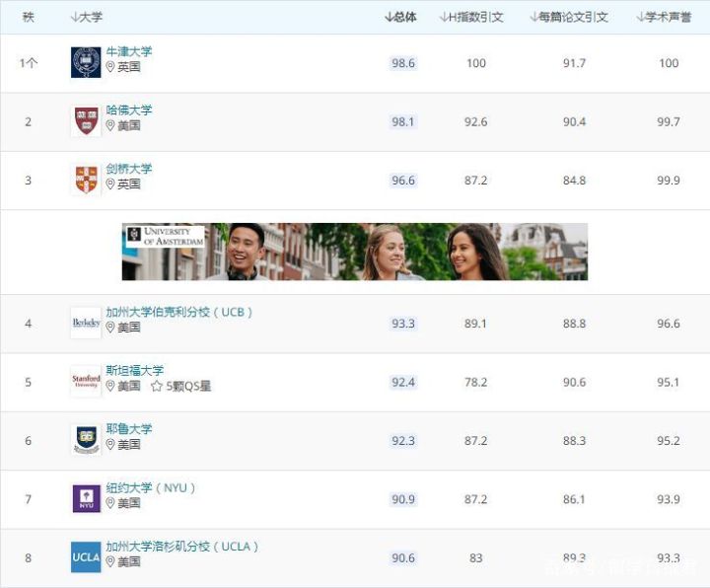Click rank number 4 in UCB row
The image size is (710, 588).
[x=28, y=324]
